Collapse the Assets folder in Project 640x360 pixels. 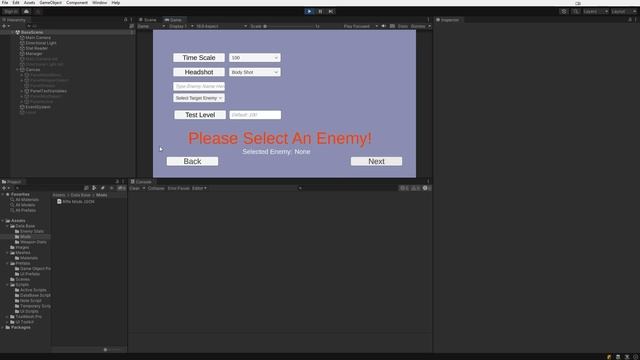[3, 221]
